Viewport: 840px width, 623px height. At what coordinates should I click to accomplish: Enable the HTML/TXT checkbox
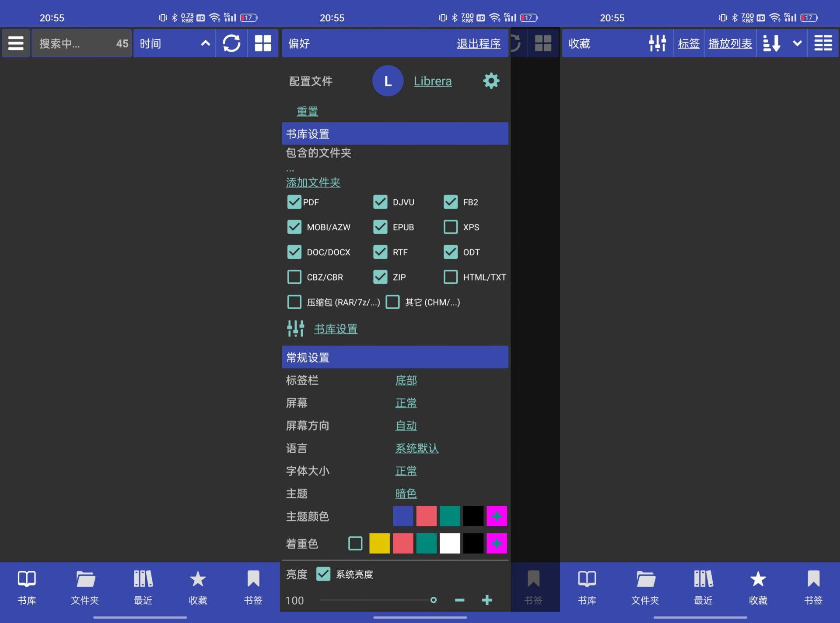click(451, 277)
